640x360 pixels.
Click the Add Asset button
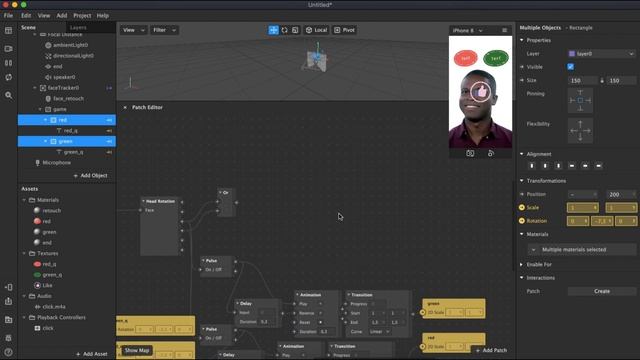[x=91, y=354]
